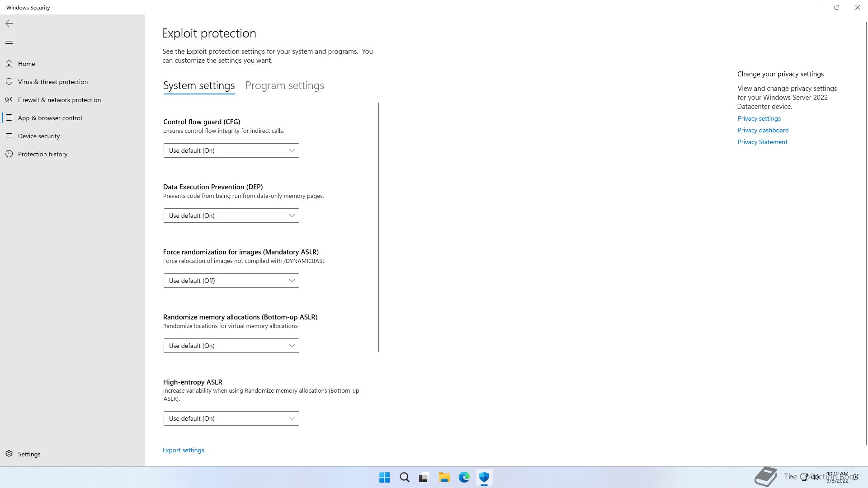868x488 pixels.
Task: Open Data Execution Prevention dropdown
Action: 231,216
